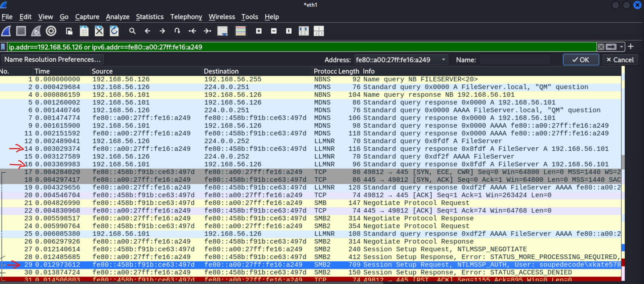Viewport: 644px width, 284px height.
Task: Sort by the Info column header
Action: (491, 71)
